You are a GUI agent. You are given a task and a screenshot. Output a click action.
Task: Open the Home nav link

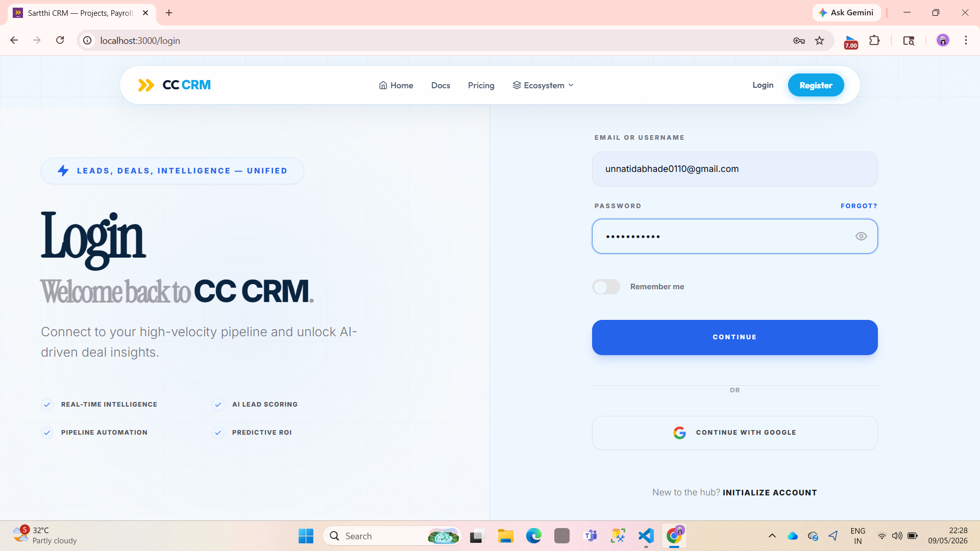tap(396, 85)
